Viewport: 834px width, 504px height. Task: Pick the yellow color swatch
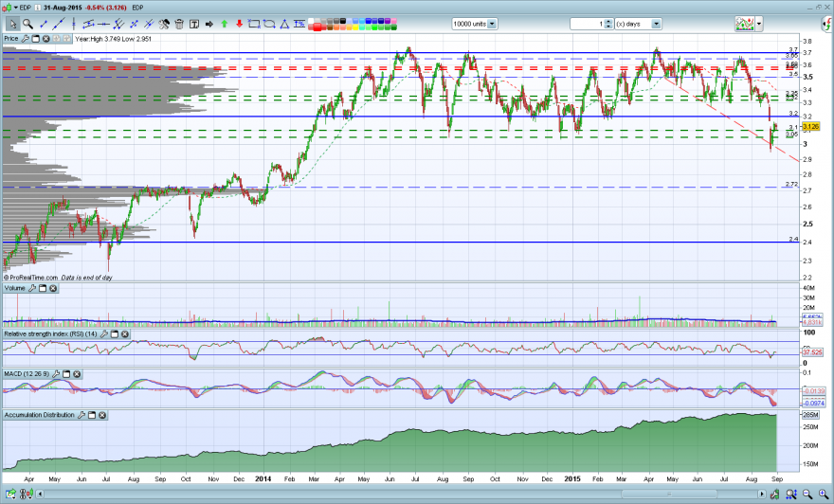pyautogui.click(x=354, y=27)
